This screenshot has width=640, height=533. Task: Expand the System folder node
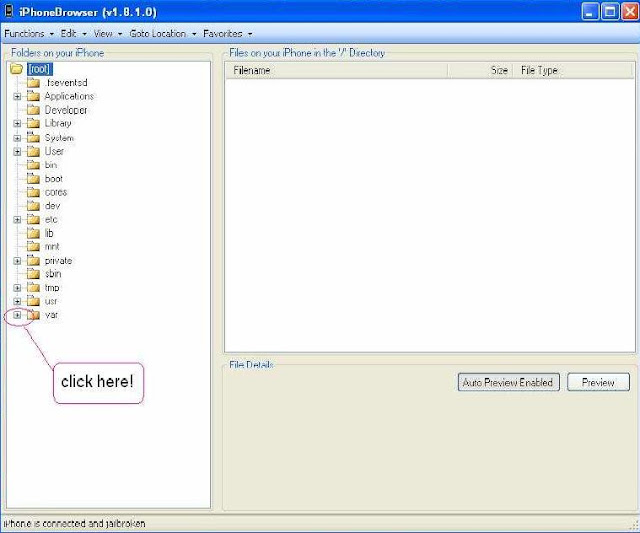pyautogui.click(x=17, y=138)
